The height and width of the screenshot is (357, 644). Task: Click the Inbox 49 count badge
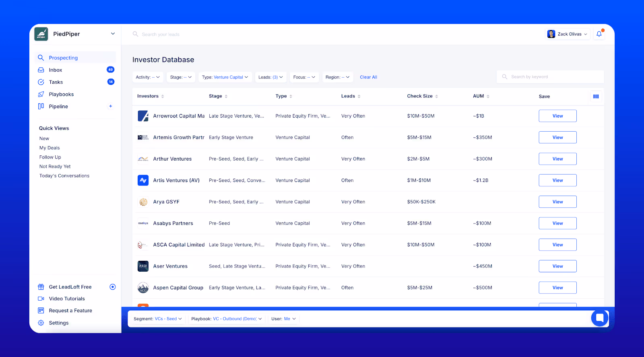click(111, 70)
